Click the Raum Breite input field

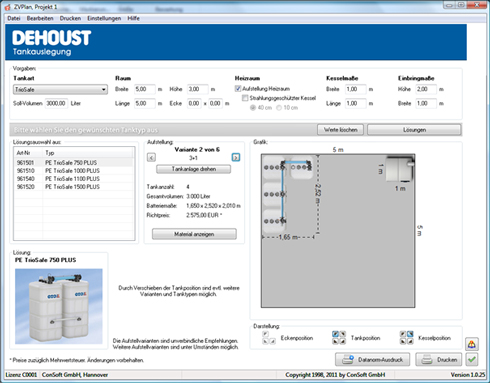pyautogui.click(x=145, y=89)
